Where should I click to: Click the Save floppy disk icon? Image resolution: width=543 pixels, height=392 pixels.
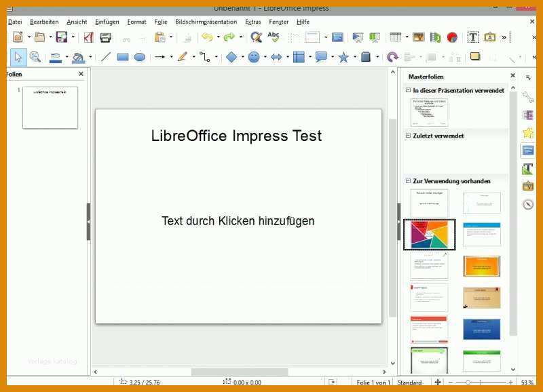[x=62, y=37]
